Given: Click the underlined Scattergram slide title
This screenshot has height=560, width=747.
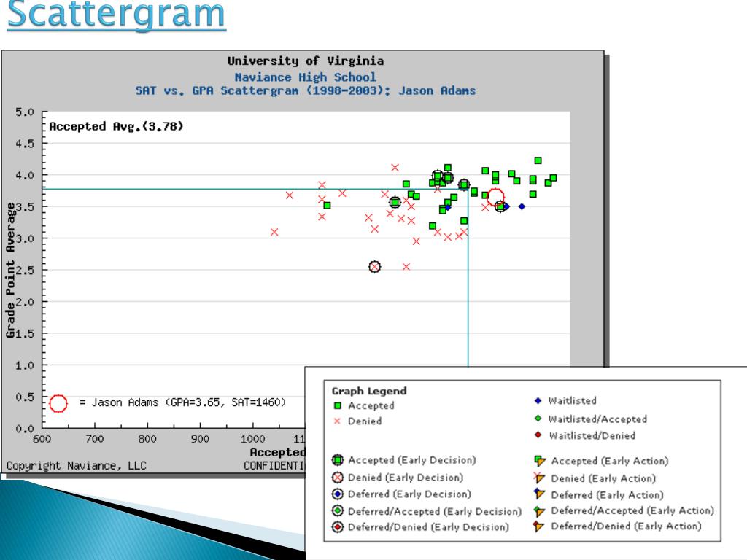Looking at the screenshot, I should point(116,15).
